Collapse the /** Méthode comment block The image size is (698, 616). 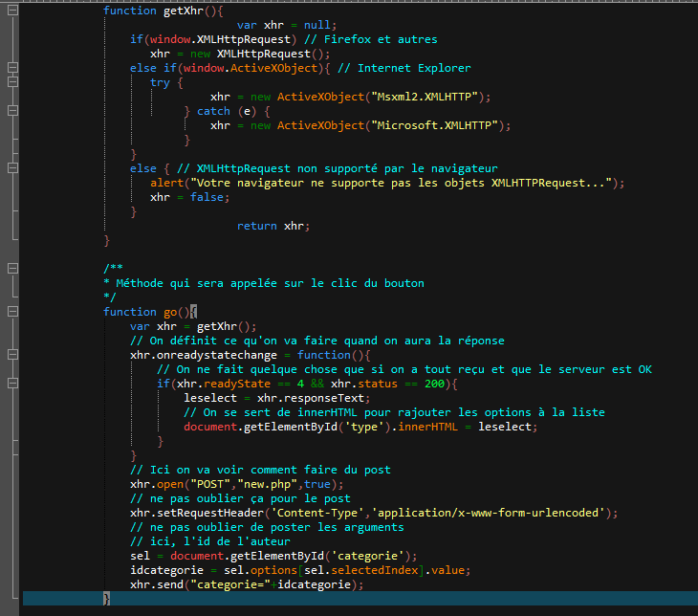(x=11, y=269)
